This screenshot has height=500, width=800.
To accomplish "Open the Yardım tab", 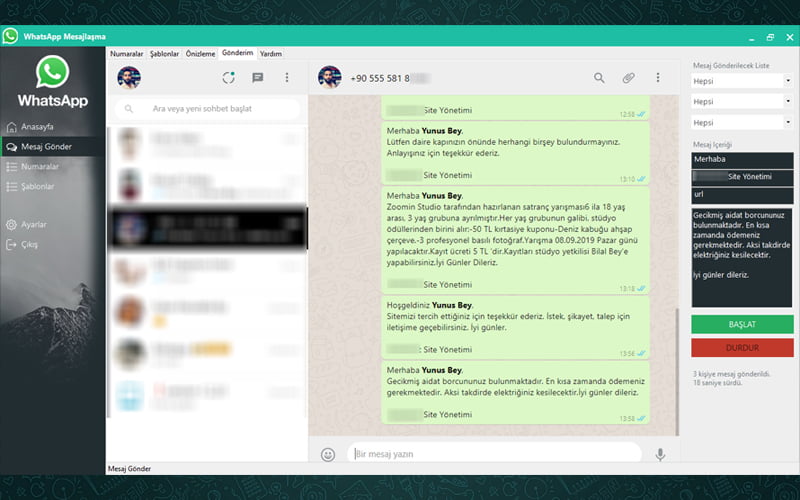I will pyautogui.click(x=270, y=54).
